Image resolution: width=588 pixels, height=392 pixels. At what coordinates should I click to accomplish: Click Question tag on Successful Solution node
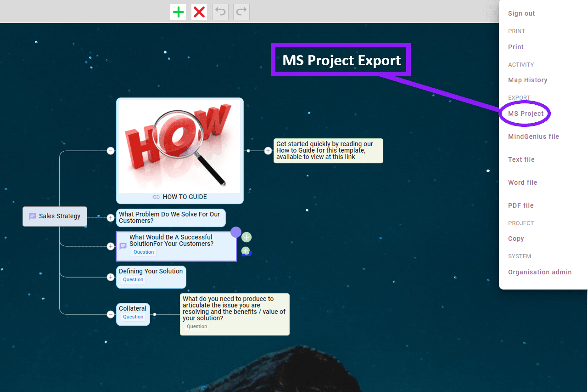pos(144,252)
